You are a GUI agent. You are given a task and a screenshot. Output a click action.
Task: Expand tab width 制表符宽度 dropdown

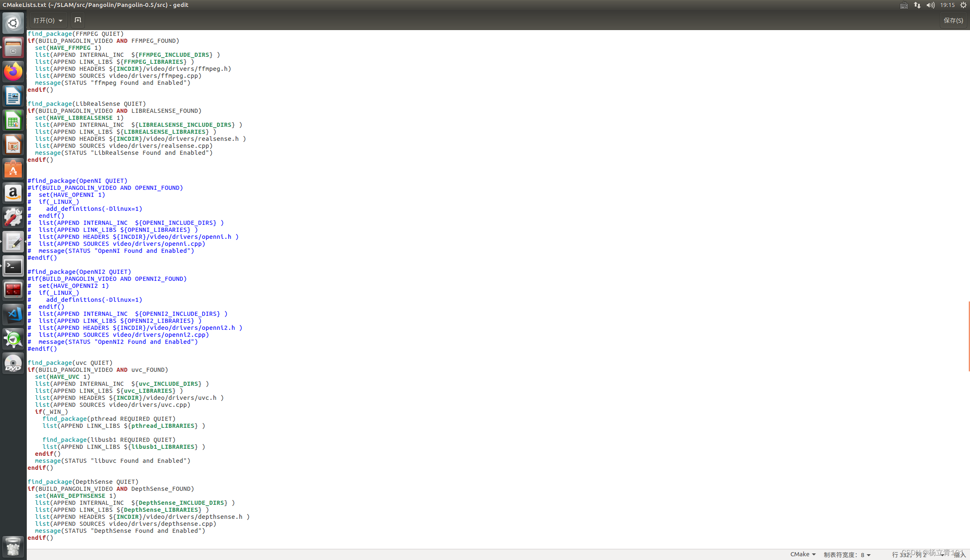point(847,555)
